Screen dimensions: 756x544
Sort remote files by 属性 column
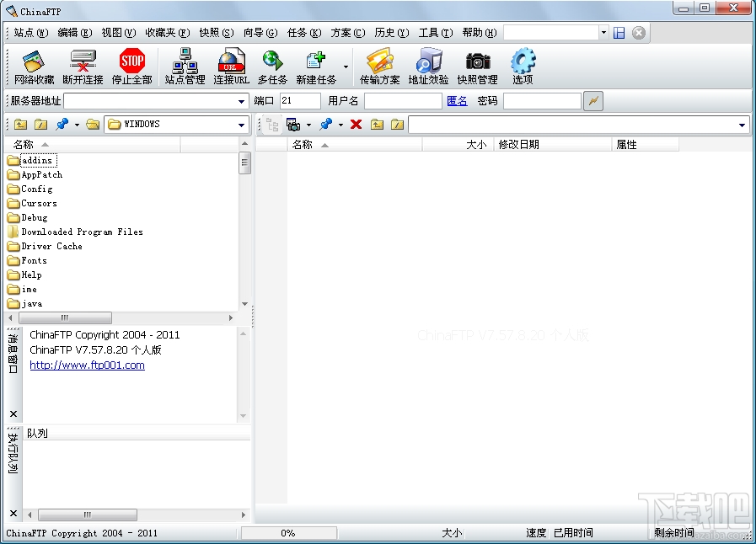[645, 144]
